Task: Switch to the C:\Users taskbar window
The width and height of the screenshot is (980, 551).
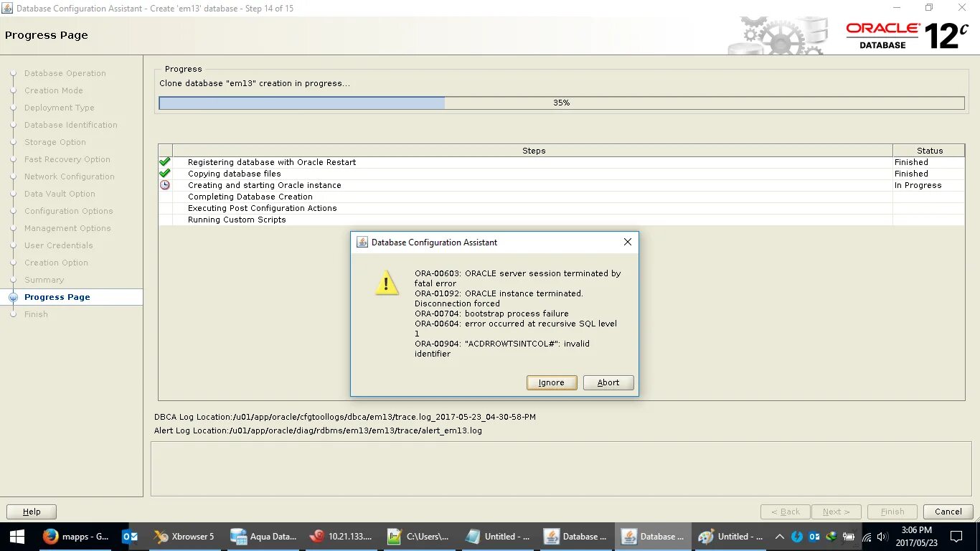Action: click(x=419, y=537)
